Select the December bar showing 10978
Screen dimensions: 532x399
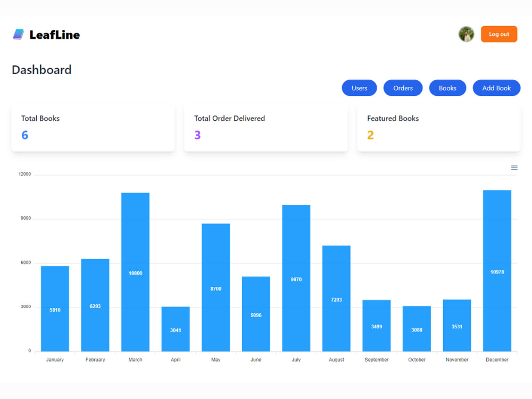[497, 270]
